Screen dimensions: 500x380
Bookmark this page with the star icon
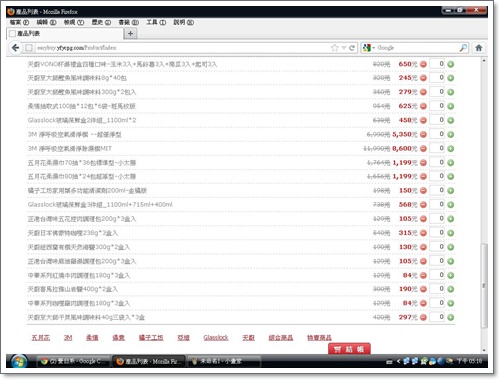[x=335, y=48]
